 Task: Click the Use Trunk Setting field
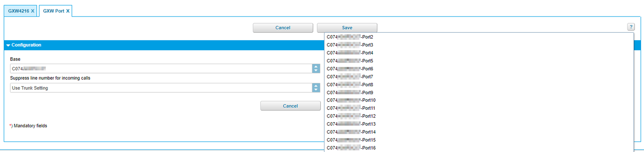click(x=161, y=88)
